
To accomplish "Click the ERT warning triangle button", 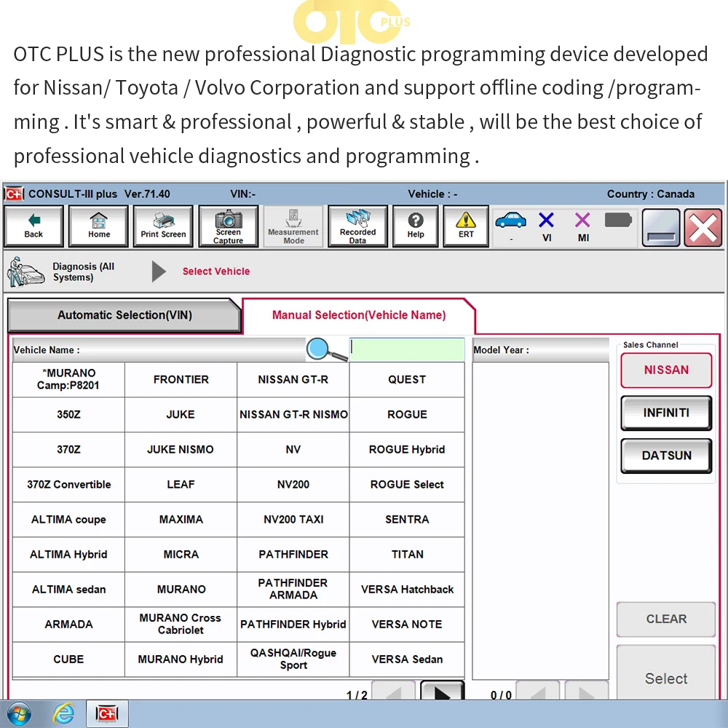I will click(x=466, y=226).
